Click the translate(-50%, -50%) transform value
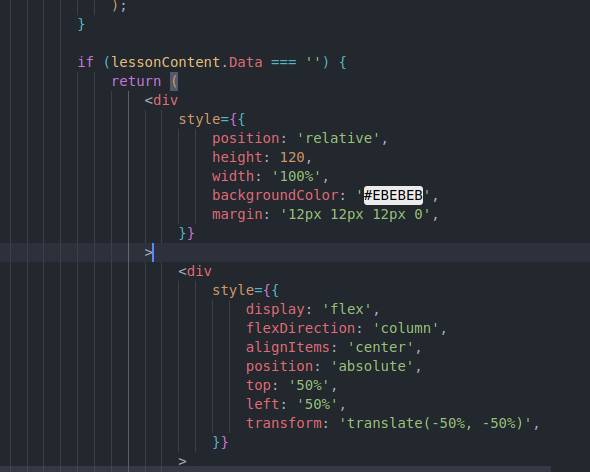Screen dimensions: 590x472 click(435, 423)
